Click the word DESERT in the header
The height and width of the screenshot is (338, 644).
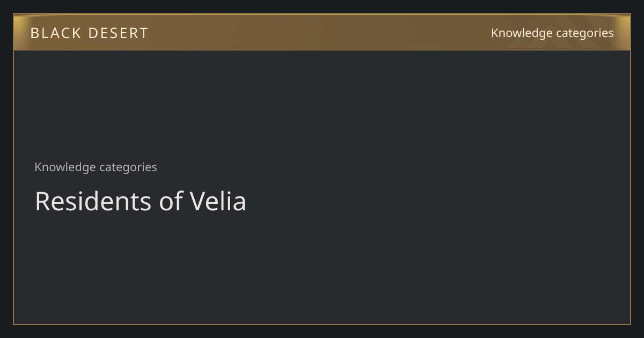coord(118,33)
